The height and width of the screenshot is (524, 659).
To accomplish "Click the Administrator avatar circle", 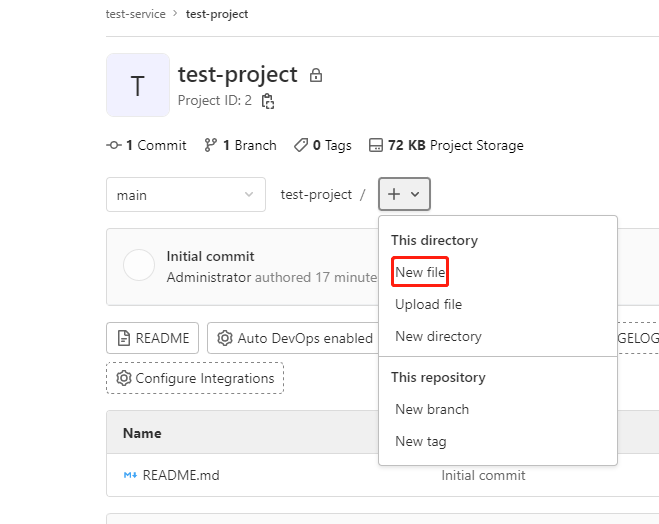I will pos(139,265).
